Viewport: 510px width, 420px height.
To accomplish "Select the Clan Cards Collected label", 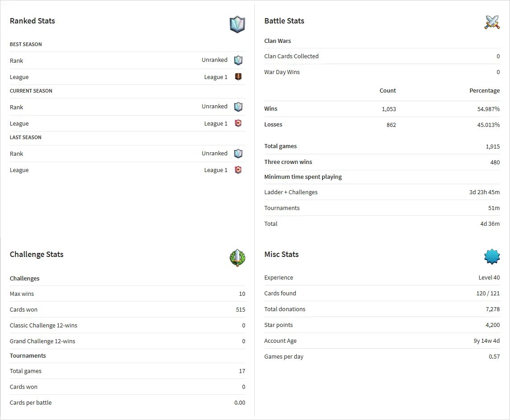I will (x=291, y=56).
